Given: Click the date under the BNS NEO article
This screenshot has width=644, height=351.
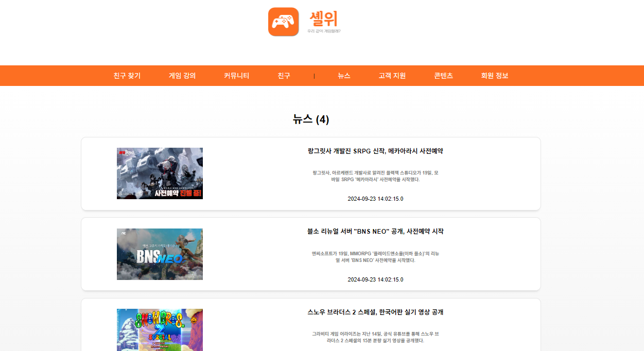Looking at the screenshot, I should click(x=375, y=279).
